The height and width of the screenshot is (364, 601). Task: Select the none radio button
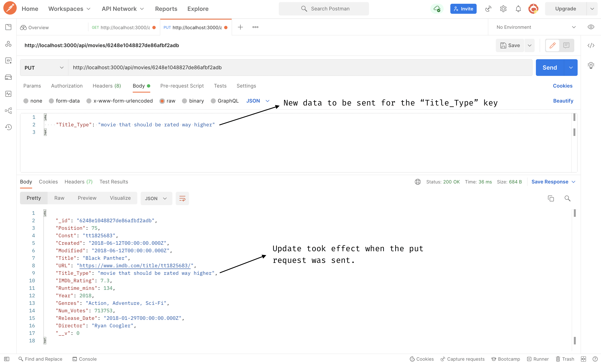point(26,101)
